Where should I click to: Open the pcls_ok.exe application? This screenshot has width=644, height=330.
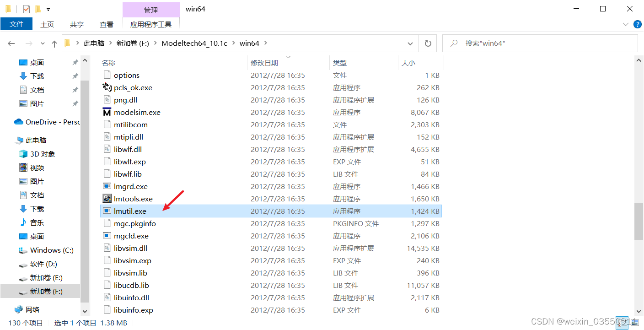[x=133, y=87]
